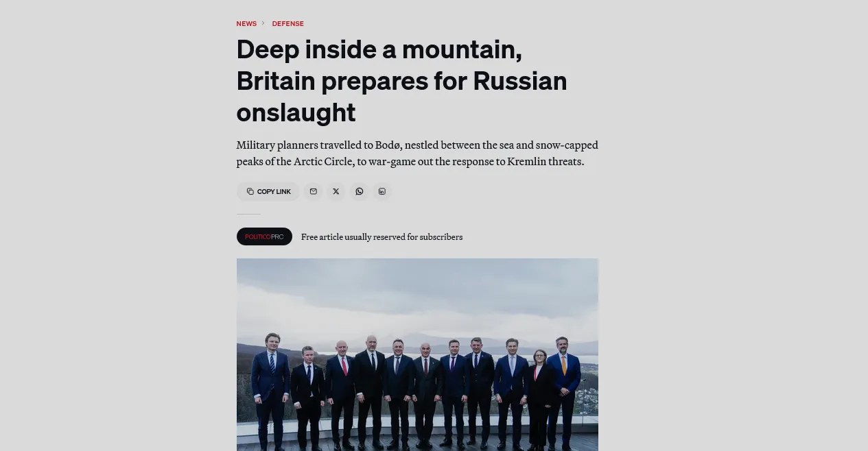Click the cloudy sky in the photo
This screenshot has height=451, width=868.
(417, 295)
